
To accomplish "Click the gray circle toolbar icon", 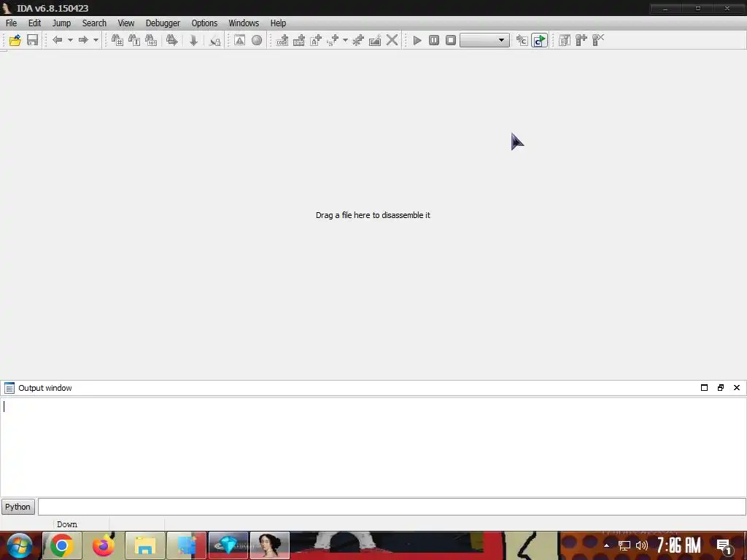I will [257, 41].
